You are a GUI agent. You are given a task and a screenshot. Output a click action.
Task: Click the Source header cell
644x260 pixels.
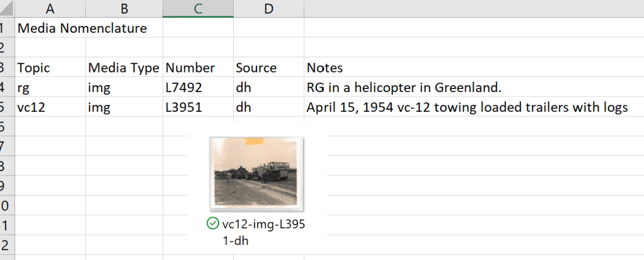(x=256, y=68)
